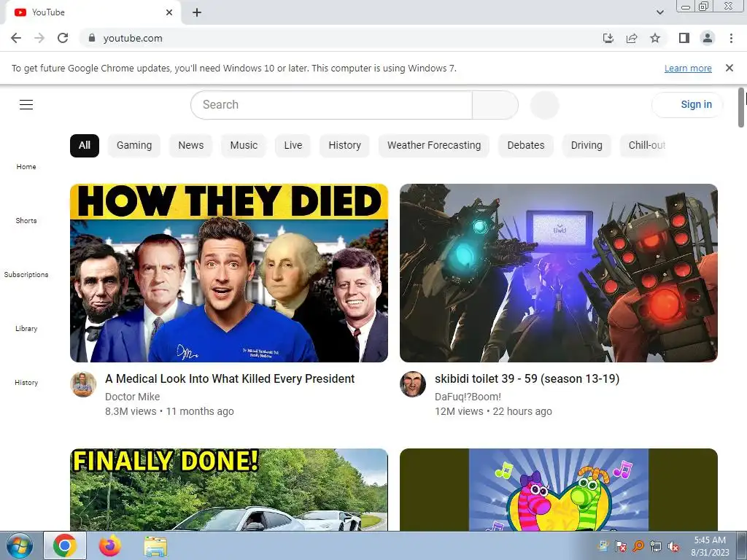This screenshot has width=747, height=560.
Task: Click the share page icon in address bar
Action: coord(632,38)
